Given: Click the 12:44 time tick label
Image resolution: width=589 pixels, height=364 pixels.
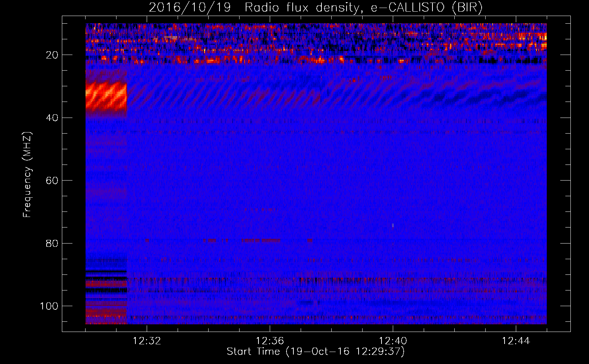Looking at the screenshot, I should tap(516, 341).
